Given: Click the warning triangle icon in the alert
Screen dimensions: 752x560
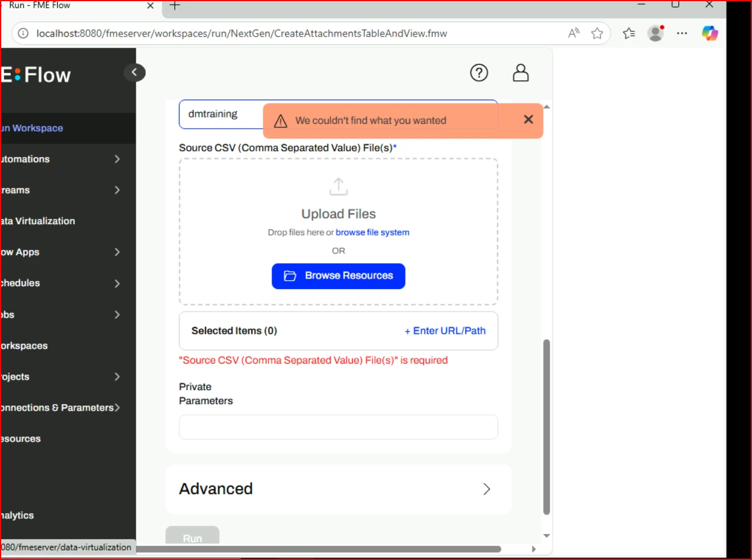Looking at the screenshot, I should click(280, 120).
